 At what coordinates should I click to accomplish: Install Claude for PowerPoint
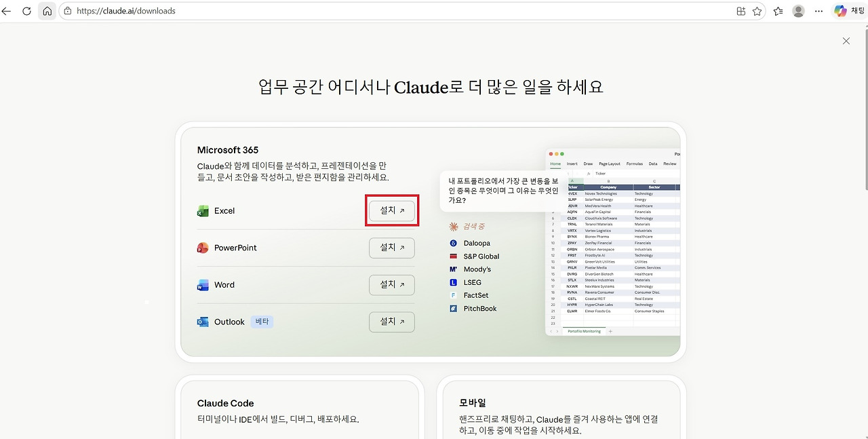point(392,248)
